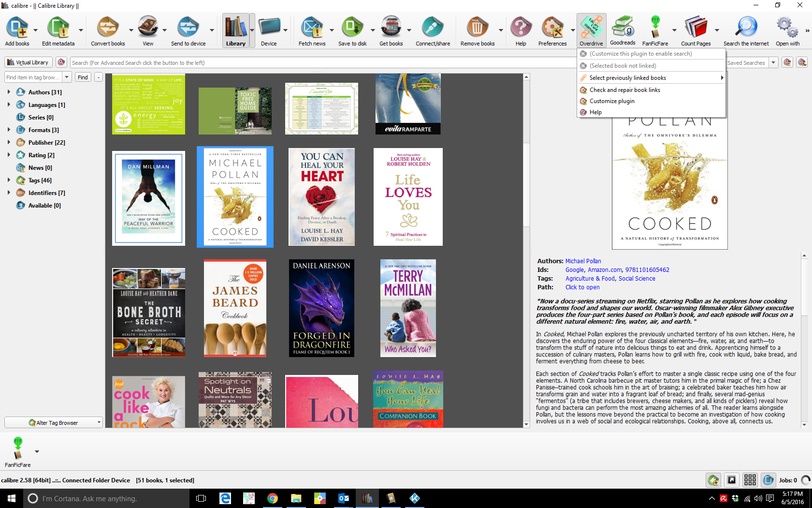Open Michael Pollan author link
Viewport: 812px width, 508px height.
click(x=583, y=261)
